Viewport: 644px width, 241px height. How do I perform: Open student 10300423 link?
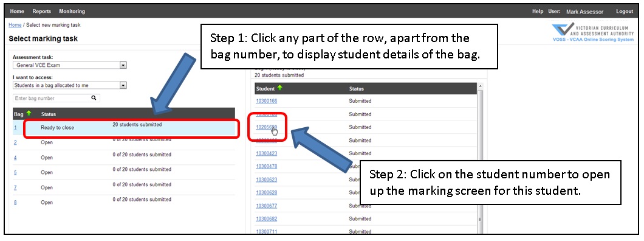pyautogui.click(x=267, y=153)
